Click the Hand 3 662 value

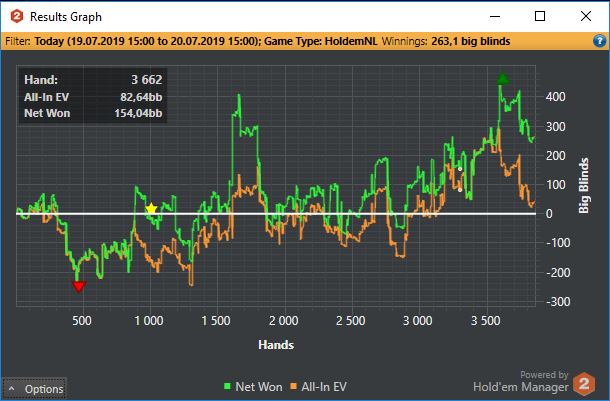146,80
